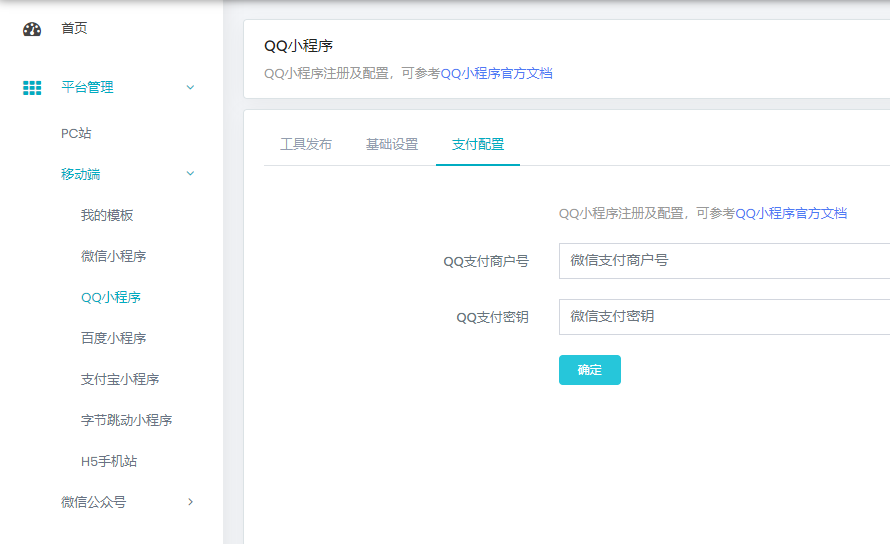
Task: Select the 支付配置 tab
Action: coord(478,144)
